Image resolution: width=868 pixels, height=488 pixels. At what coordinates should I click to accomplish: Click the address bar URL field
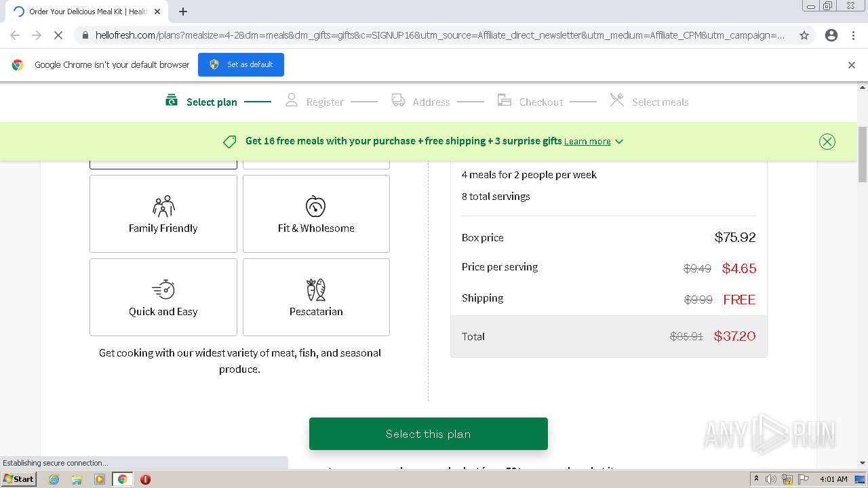pyautogui.click(x=439, y=35)
